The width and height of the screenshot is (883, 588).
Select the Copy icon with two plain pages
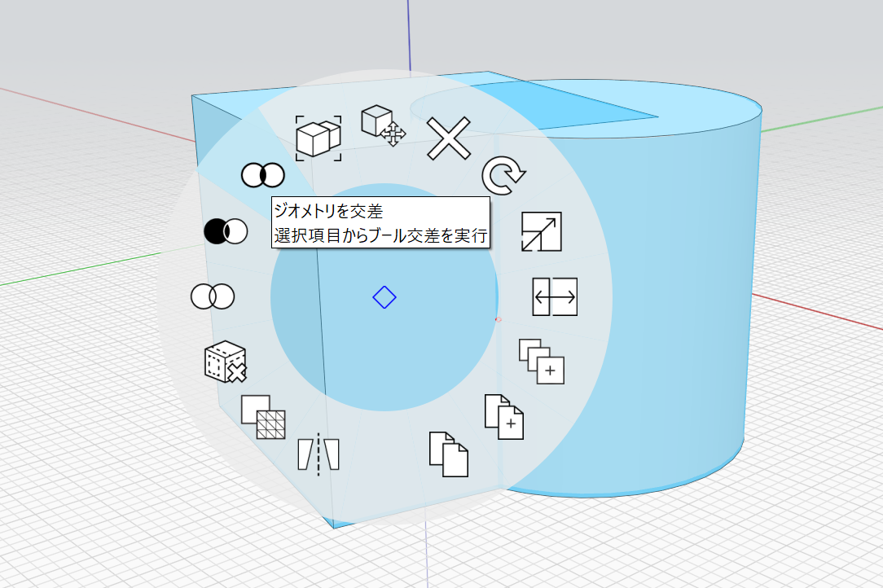[x=449, y=454]
